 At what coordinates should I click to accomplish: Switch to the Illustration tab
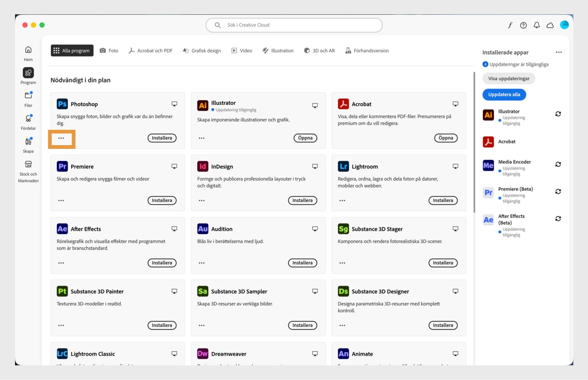(278, 51)
